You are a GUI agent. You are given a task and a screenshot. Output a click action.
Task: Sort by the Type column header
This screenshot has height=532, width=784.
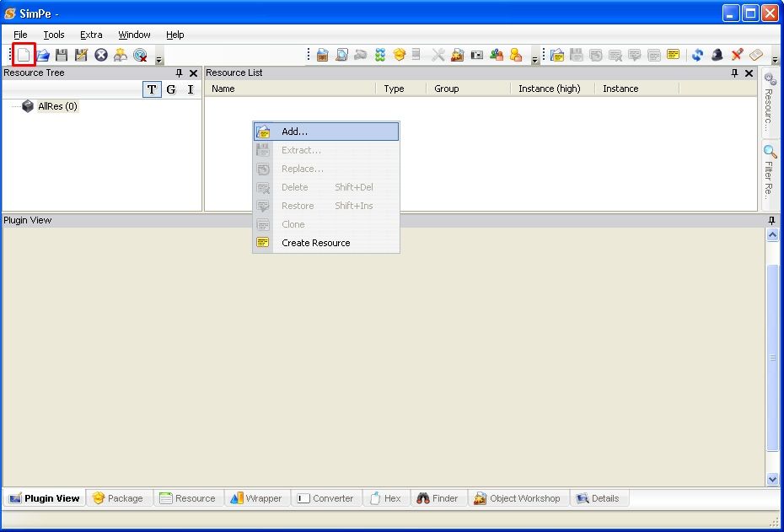point(401,89)
